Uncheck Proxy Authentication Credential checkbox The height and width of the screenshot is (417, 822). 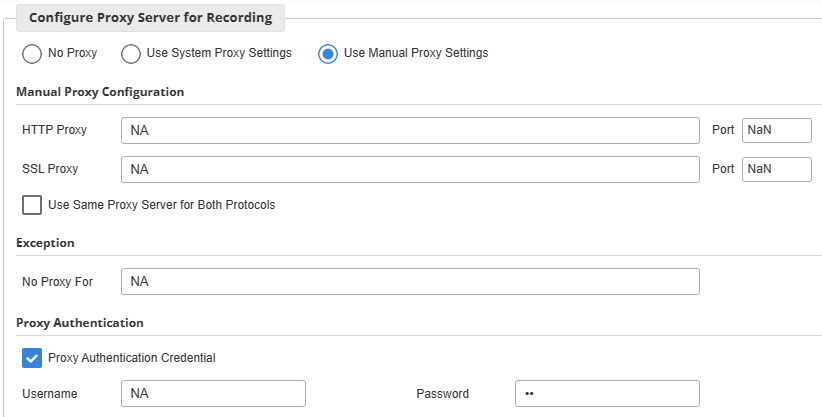click(32, 358)
